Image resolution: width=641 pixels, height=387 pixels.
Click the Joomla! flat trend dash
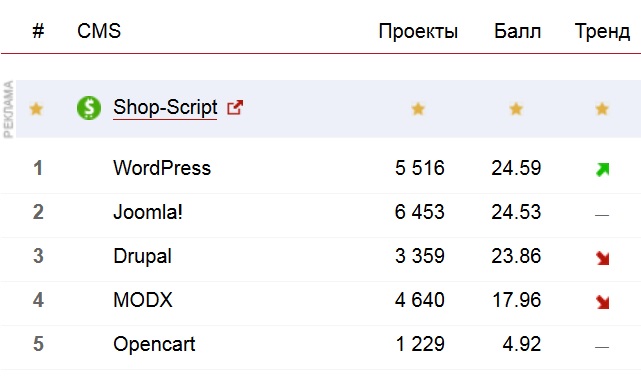click(x=602, y=215)
